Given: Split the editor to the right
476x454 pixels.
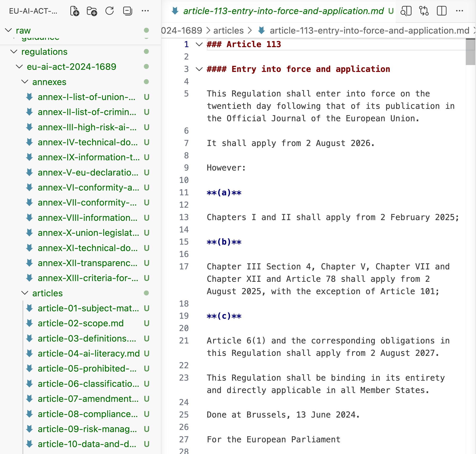Looking at the screenshot, I should 441,11.
